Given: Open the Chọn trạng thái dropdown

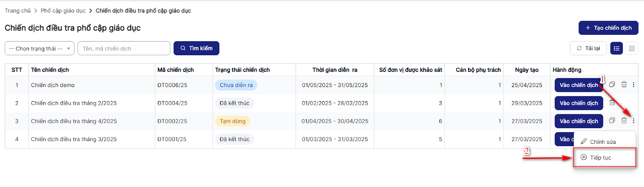Looking at the screenshot, I should click(x=39, y=48).
